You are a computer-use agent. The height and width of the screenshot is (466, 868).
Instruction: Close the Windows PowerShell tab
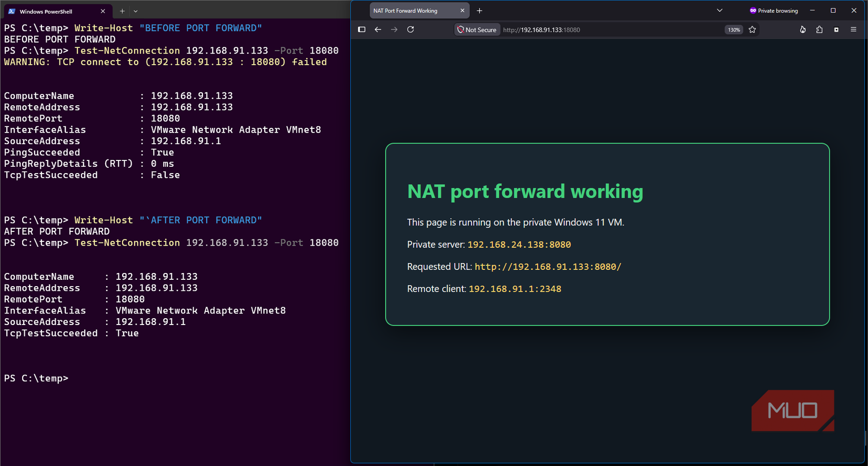103,11
